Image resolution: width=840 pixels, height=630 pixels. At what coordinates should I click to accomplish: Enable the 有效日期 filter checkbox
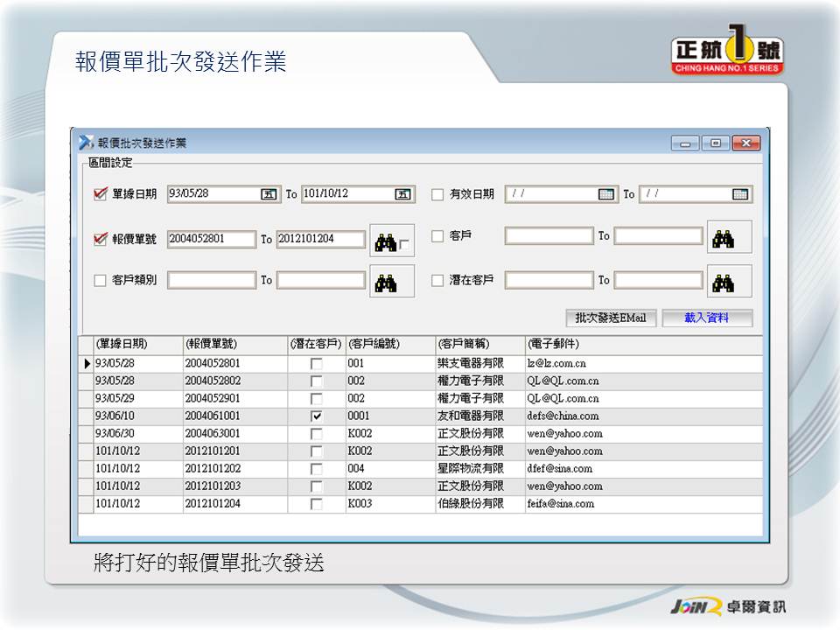pyautogui.click(x=437, y=195)
